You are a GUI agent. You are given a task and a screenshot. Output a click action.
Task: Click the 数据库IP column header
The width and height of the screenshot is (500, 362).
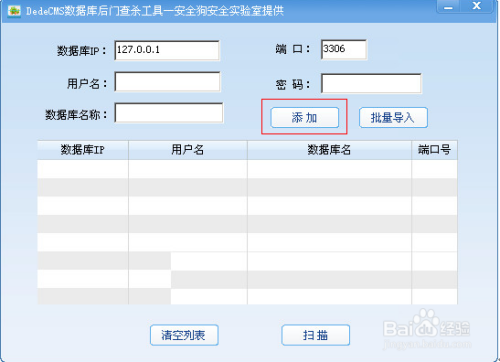[x=83, y=150]
